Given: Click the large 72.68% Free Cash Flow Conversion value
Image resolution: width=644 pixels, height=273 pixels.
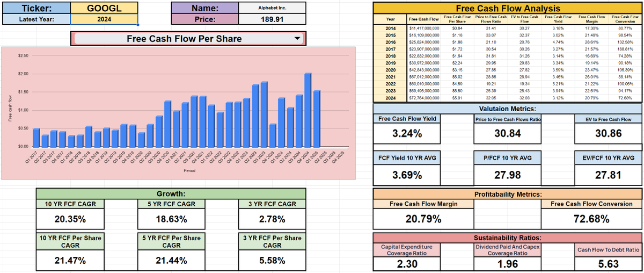Looking at the screenshot, I should coord(591,219).
